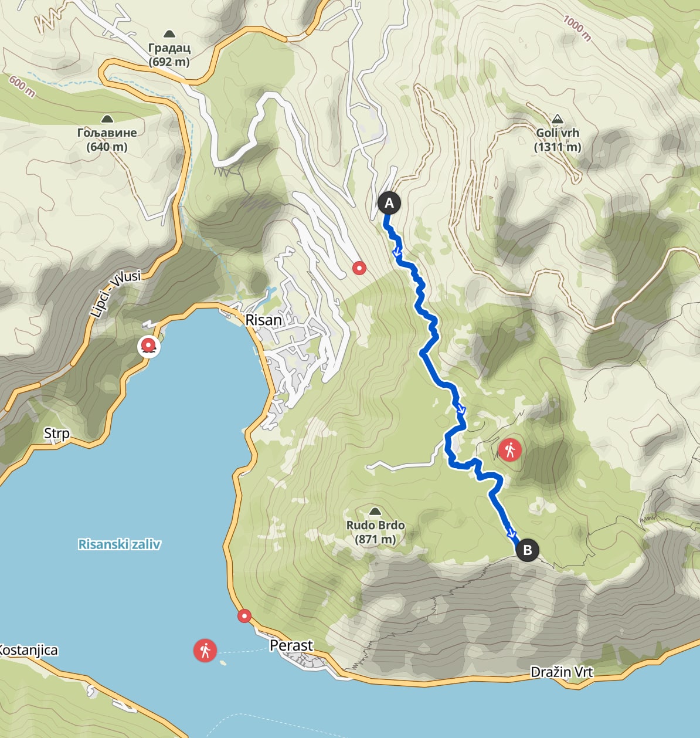Open the hiking highlight icon beside the blue route
The width and height of the screenshot is (700, 738).
coord(510,450)
